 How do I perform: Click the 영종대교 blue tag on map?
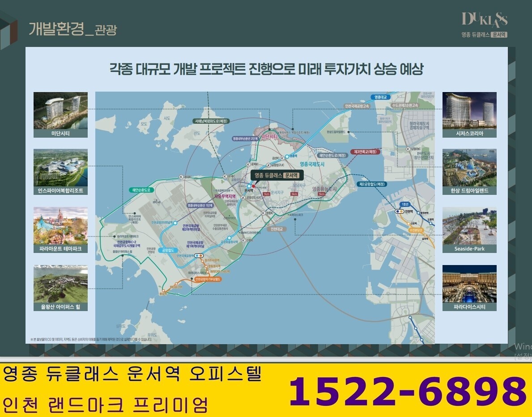(x=380, y=97)
